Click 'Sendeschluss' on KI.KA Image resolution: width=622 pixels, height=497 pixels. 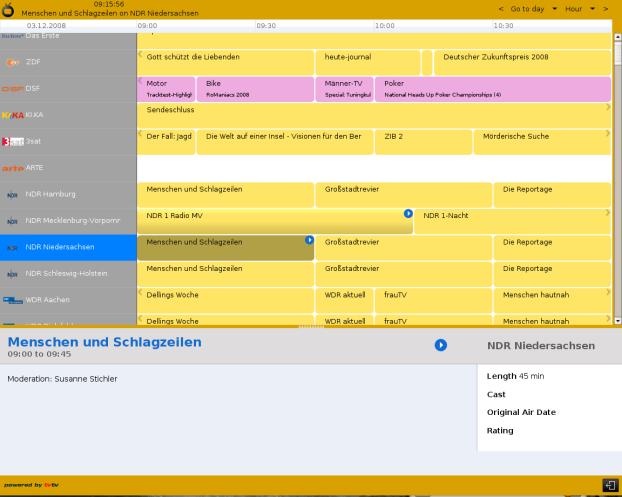[x=374, y=115]
